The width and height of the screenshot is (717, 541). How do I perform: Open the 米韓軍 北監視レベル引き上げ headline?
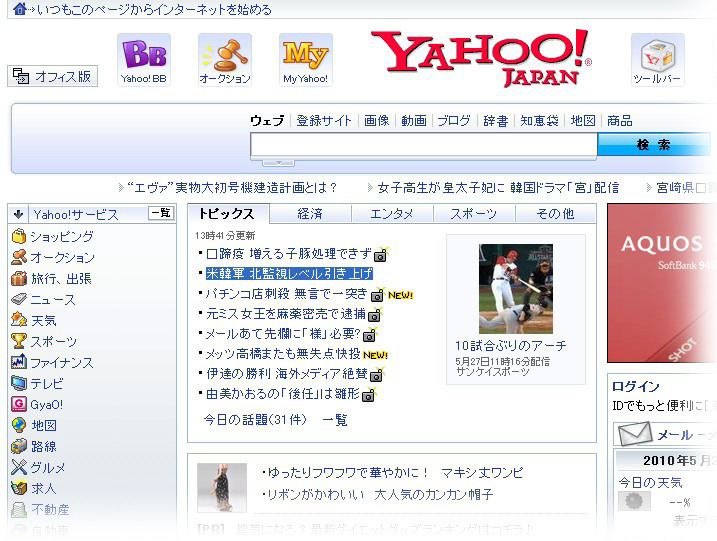click(289, 273)
